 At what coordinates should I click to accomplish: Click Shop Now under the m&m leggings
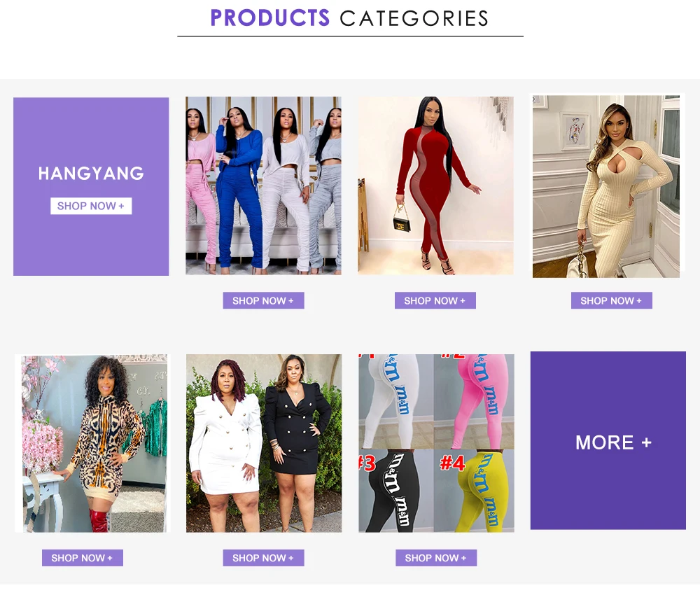click(x=435, y=558)
